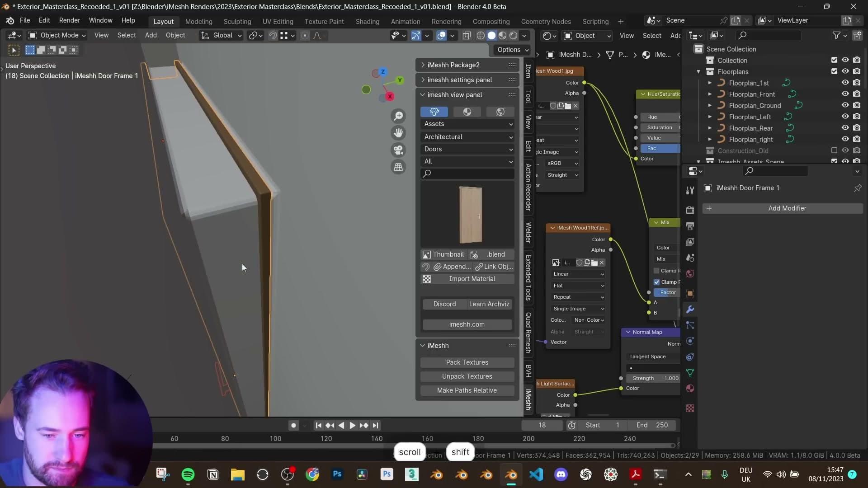Open the Assets category dropdown
The image size is (868, 488).
coord(467,124)
